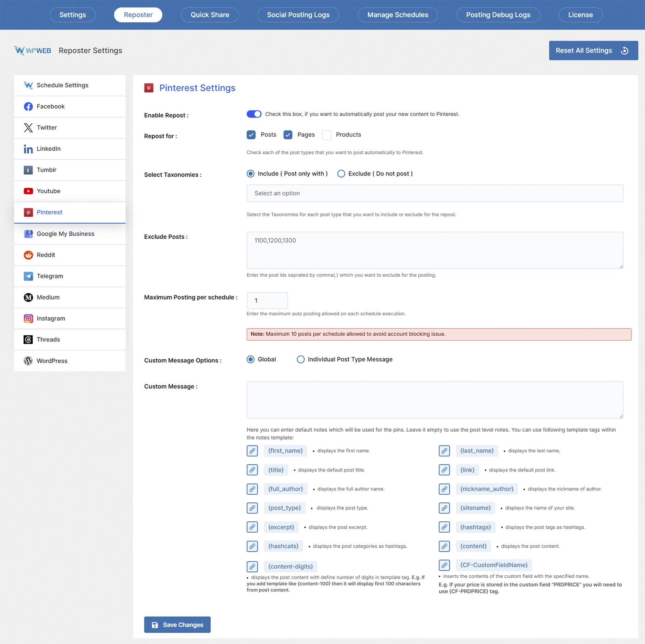Screen dimensions: 645x644
Task: Click the Exclude Posts text area
Action: point(435,250)
